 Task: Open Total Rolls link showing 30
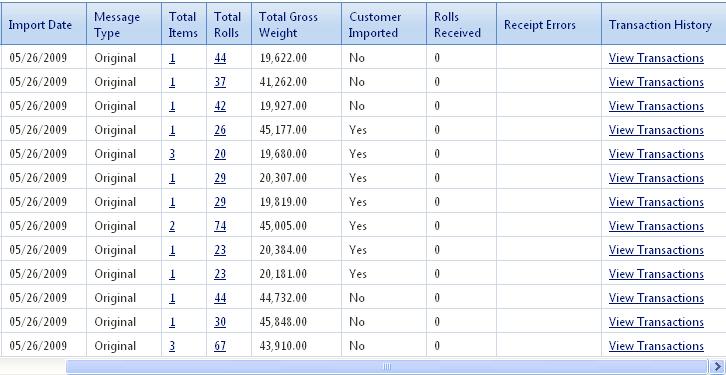(220, 322)
